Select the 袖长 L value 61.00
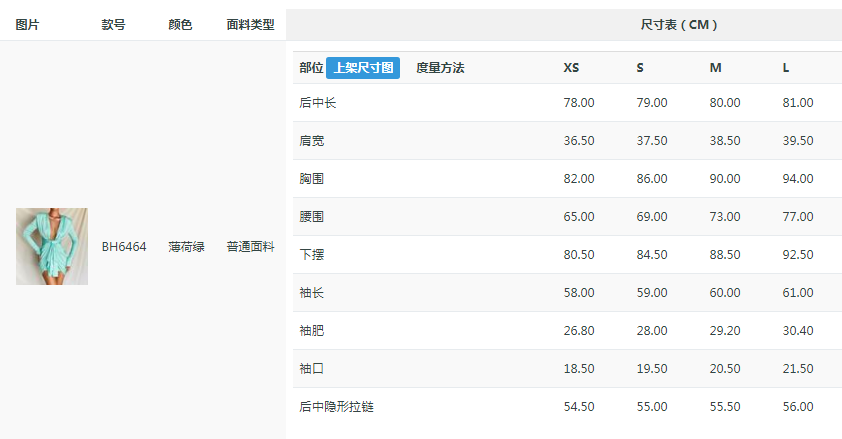Screen dimensions: 842x439 pos(798,292)
